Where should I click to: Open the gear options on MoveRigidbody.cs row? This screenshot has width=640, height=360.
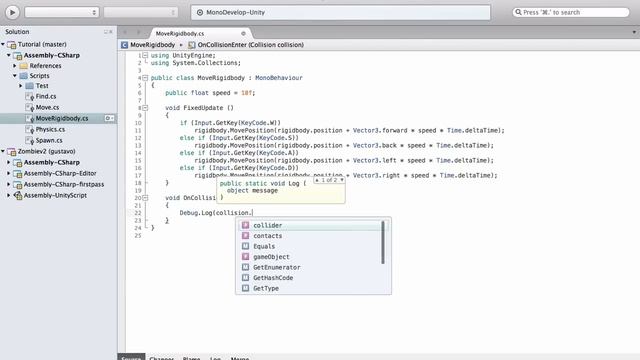109,118
